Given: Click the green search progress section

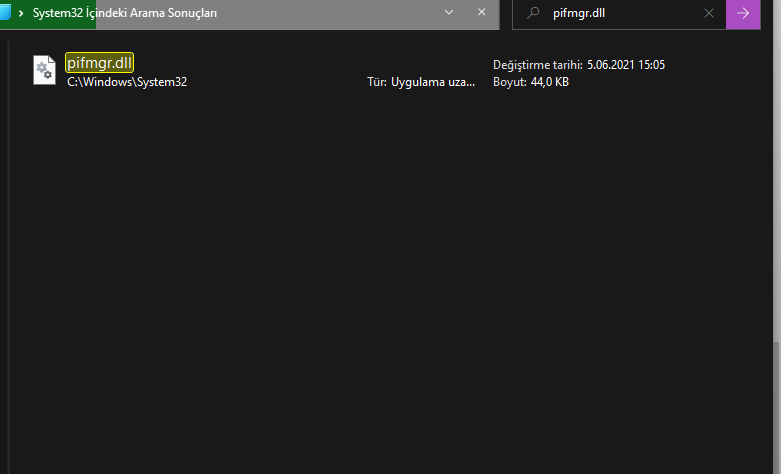Looking at the screenshot, I should tap(60, 14).
